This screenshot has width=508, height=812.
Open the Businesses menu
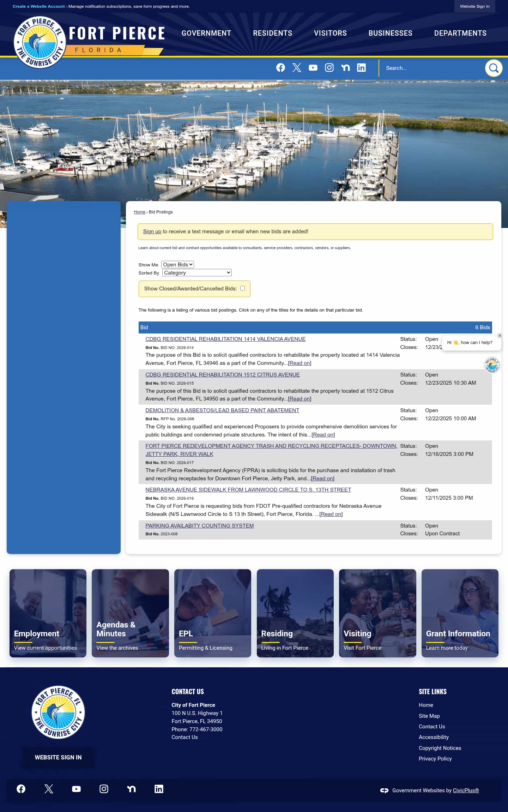[391, 33]
